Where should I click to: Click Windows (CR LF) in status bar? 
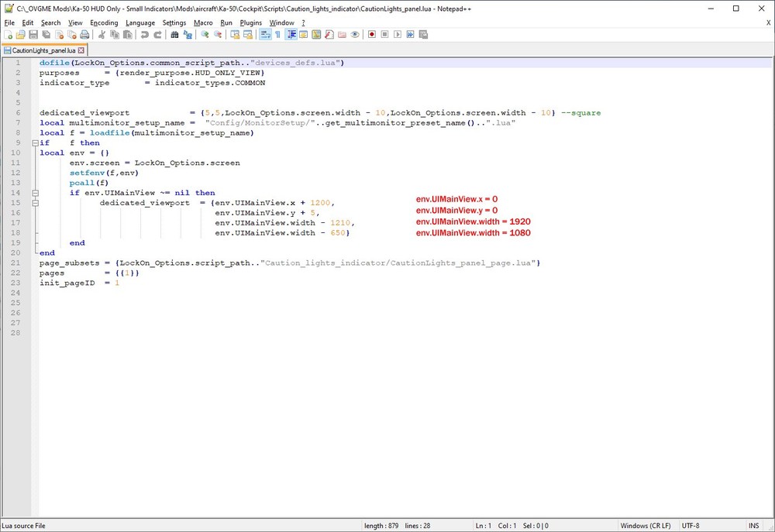646,526
